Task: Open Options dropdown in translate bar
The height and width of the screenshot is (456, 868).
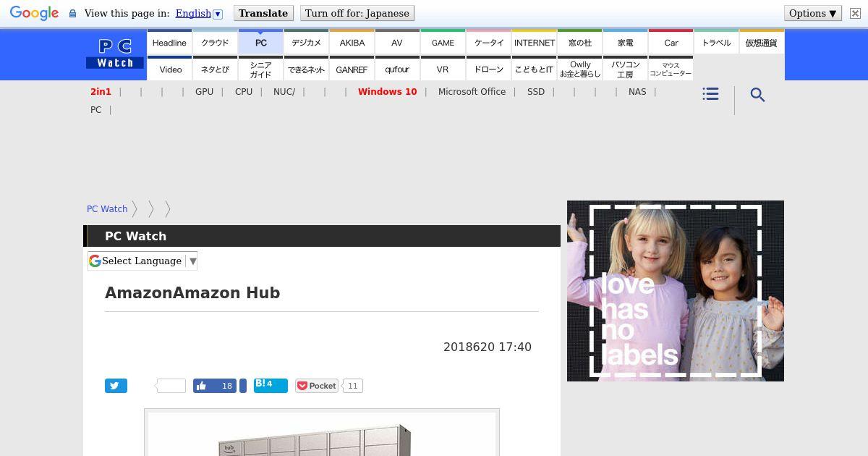Action: [812, 13]
